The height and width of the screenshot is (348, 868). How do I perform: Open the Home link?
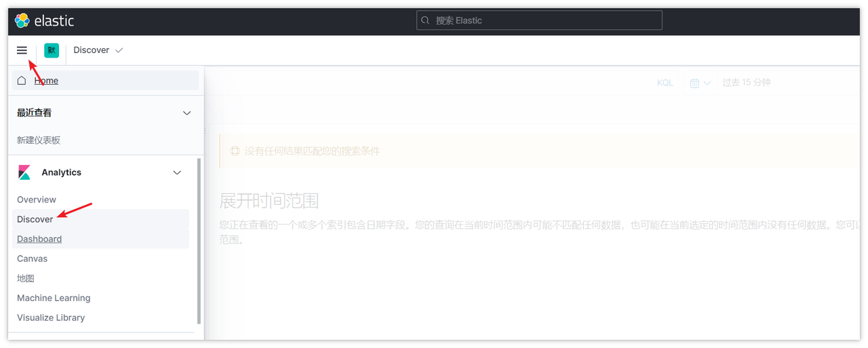46,80
